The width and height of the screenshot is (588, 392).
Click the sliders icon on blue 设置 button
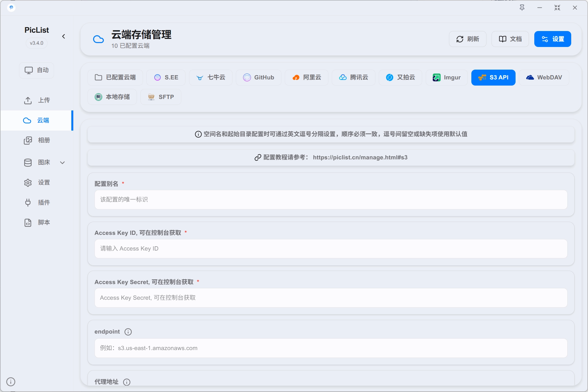545,39
